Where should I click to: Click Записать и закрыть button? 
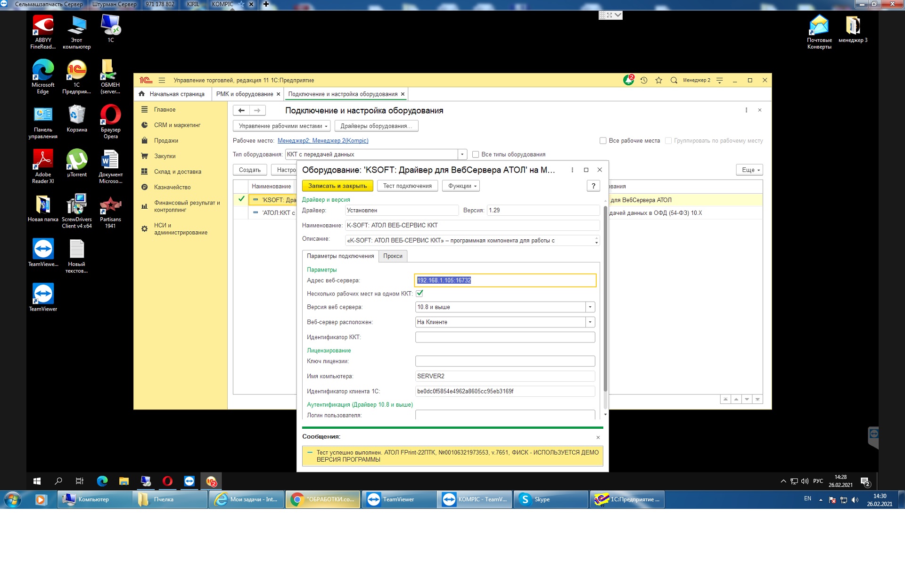pos(337,186)
